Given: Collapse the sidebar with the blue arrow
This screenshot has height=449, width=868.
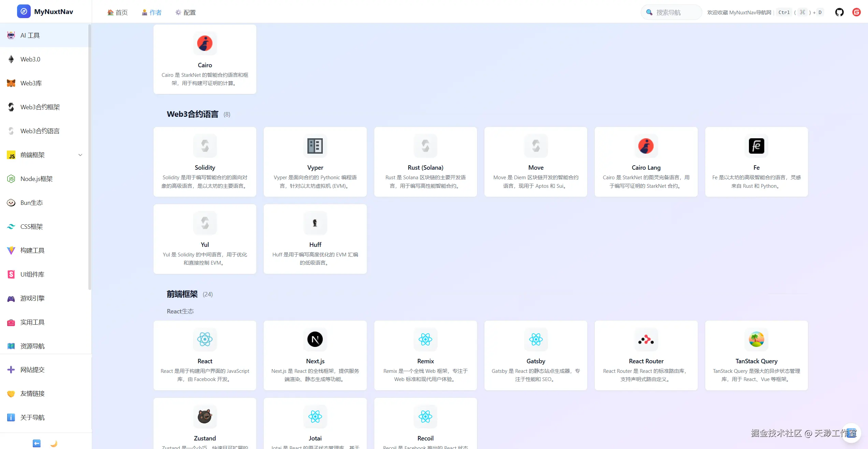Looking at the screenshot, I should coord(37,443).
